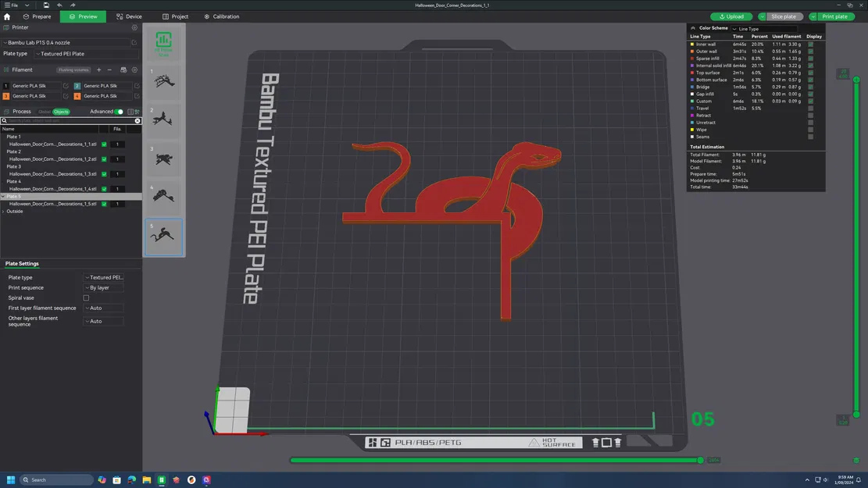Open Windows Start menu
The height and width of the screenshot is (488, 868).
(10, 479)
